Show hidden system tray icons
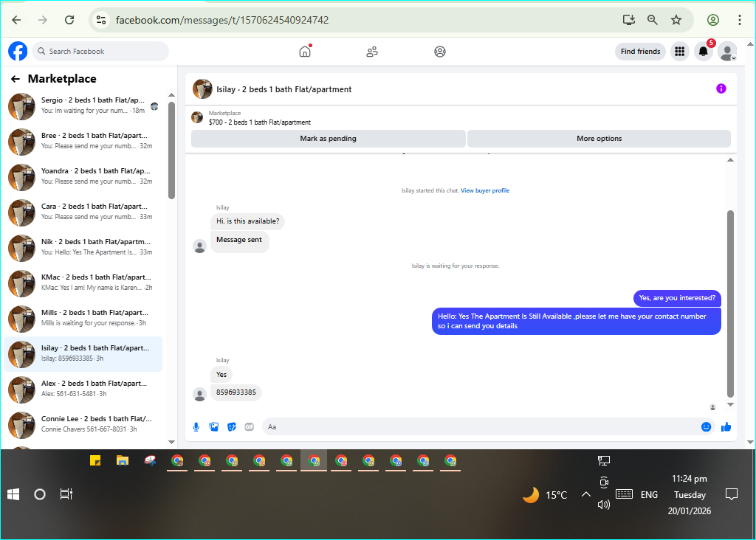 coord(585,494)
